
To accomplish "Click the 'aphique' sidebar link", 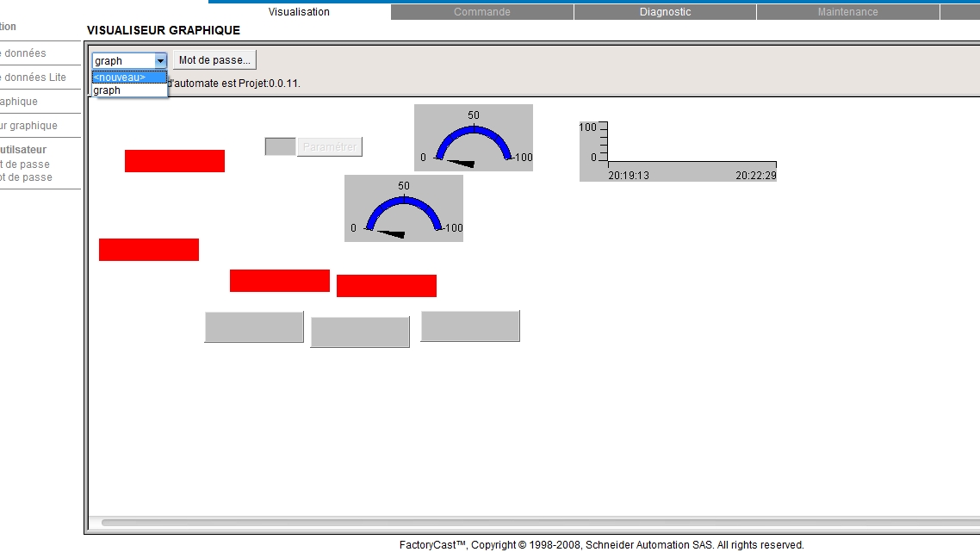I will pyautogui.click(x=19, y=102).
